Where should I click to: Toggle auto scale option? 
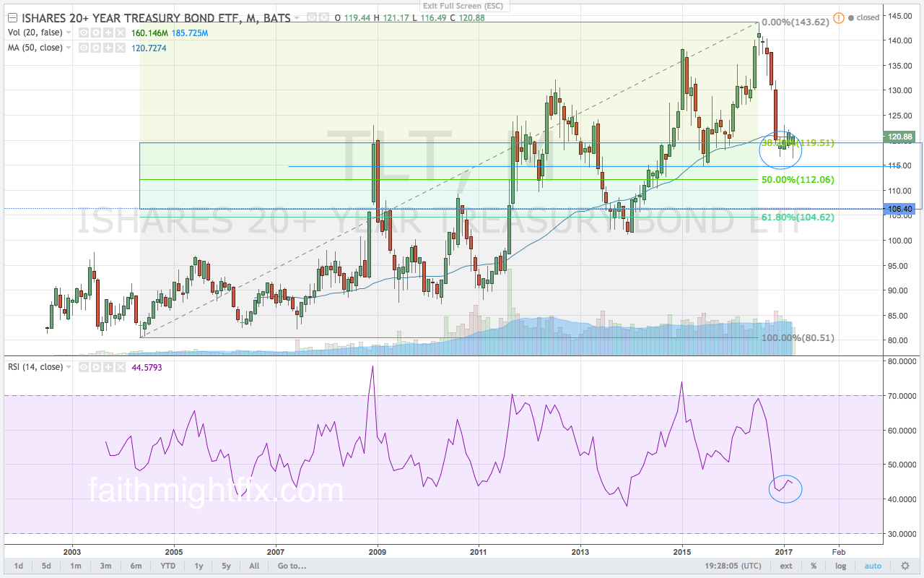(873, 566)
